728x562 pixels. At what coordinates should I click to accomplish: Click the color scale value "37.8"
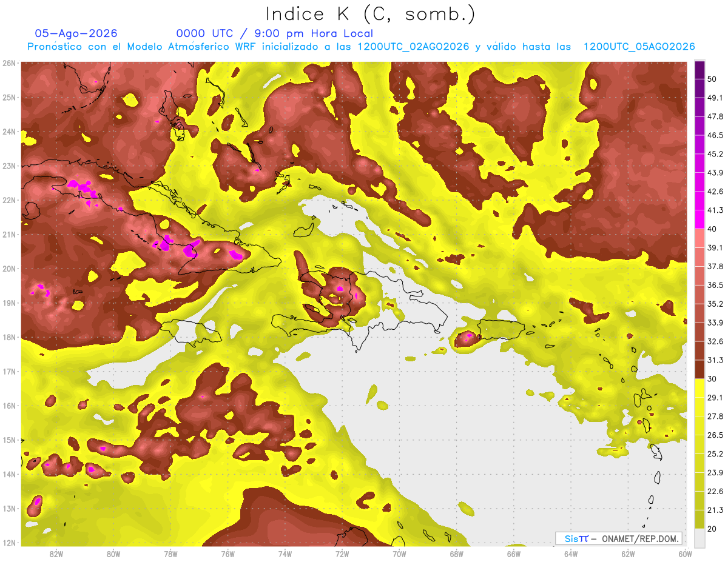[x=715, y=266]
